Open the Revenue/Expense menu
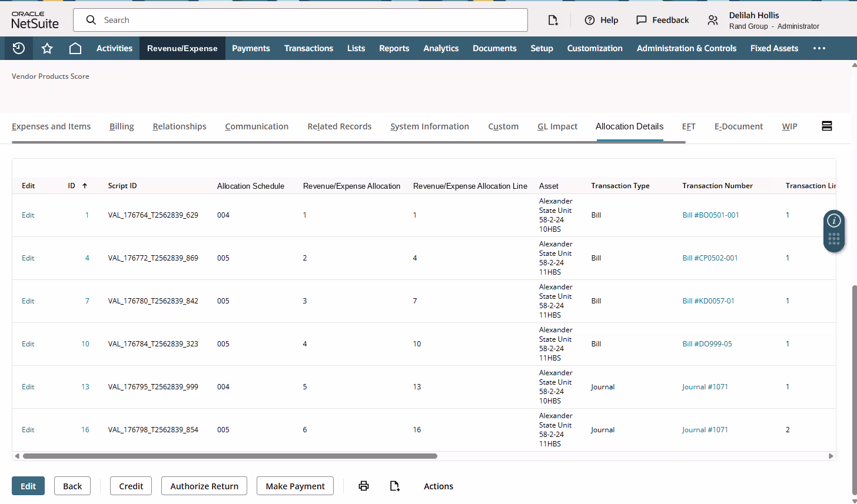The height and width of the screenshot is (504, 857). tap(182, 48)
